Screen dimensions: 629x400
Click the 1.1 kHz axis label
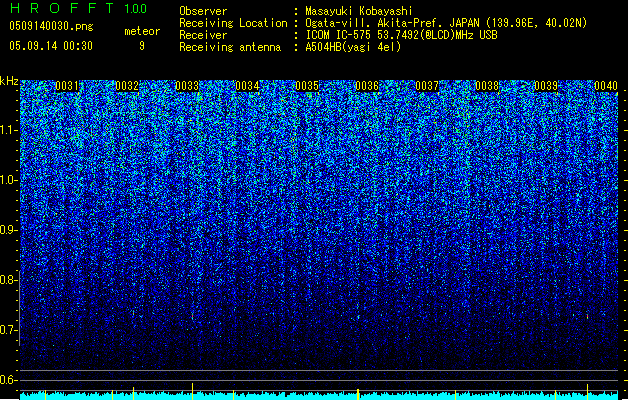[9, 130]
